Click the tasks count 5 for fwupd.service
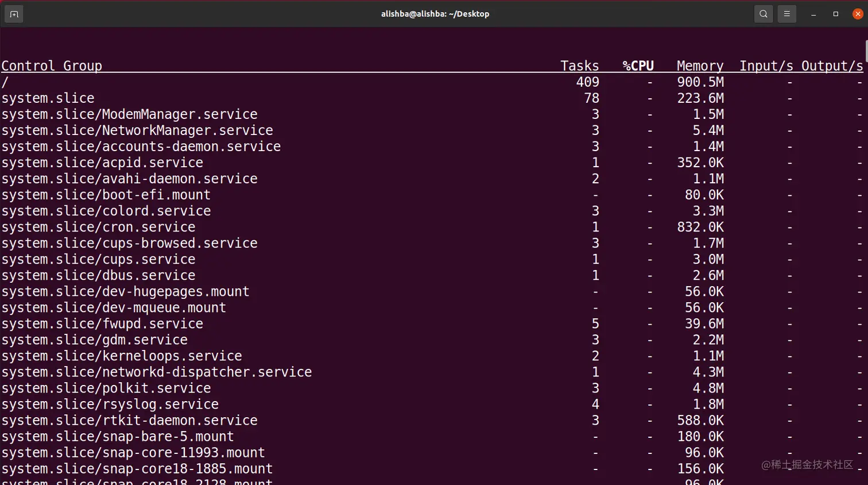Screen dimensions: 868x485 click(x=595, y=324)
